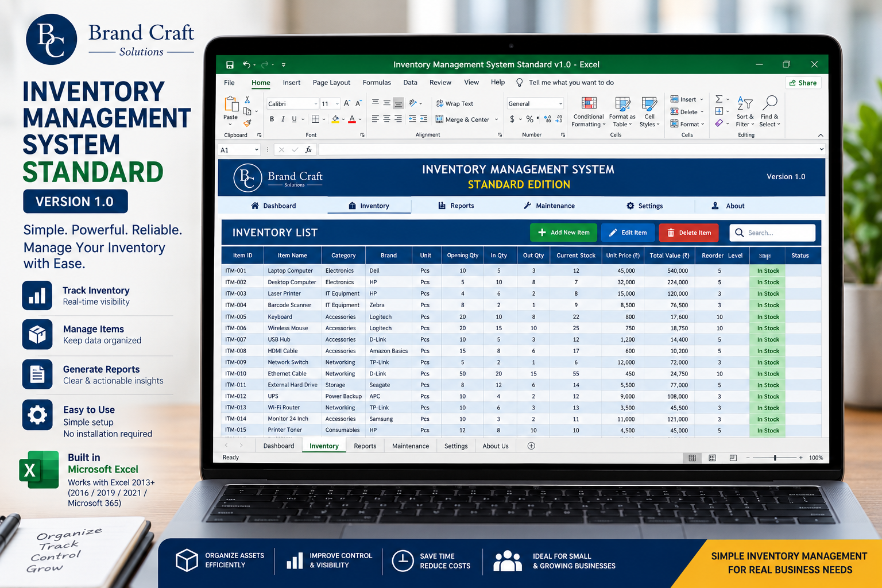
Task: Open the font size dropdown
Action: click(x=338, y=104)
